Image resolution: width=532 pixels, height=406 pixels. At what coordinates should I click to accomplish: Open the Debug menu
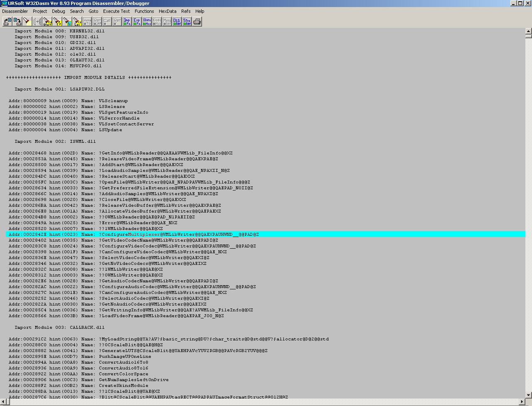point(59,11)
